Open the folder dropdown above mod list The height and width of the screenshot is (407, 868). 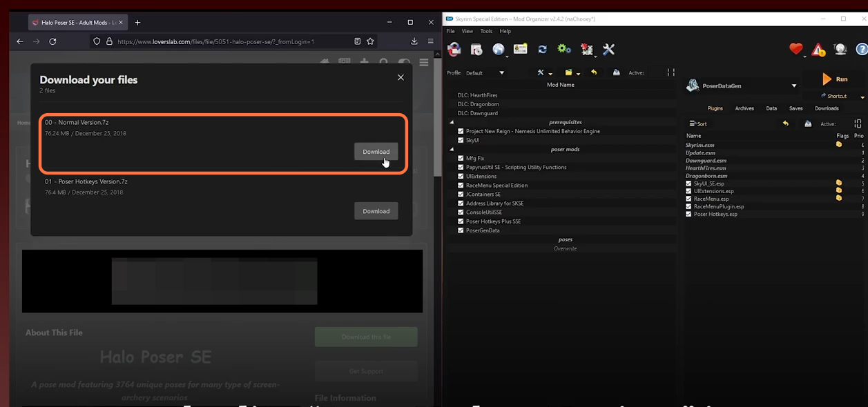pyautogui.click(x=572, y=72)
